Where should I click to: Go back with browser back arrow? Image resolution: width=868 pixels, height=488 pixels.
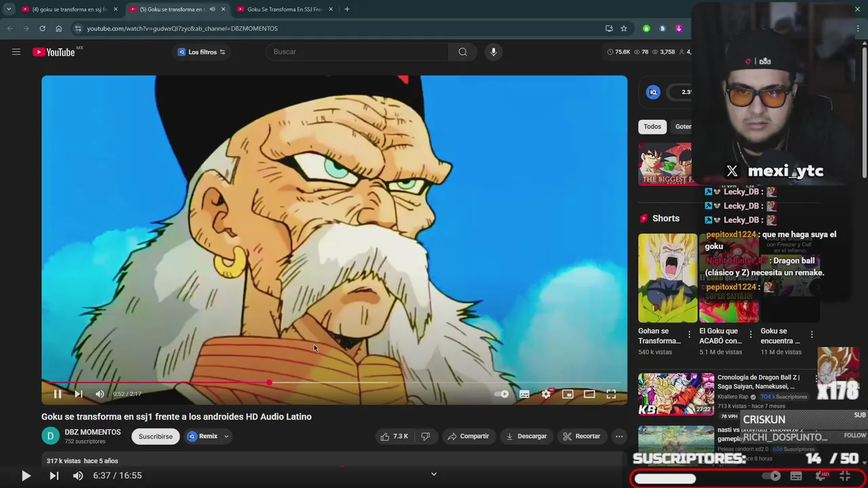point(9,28)
